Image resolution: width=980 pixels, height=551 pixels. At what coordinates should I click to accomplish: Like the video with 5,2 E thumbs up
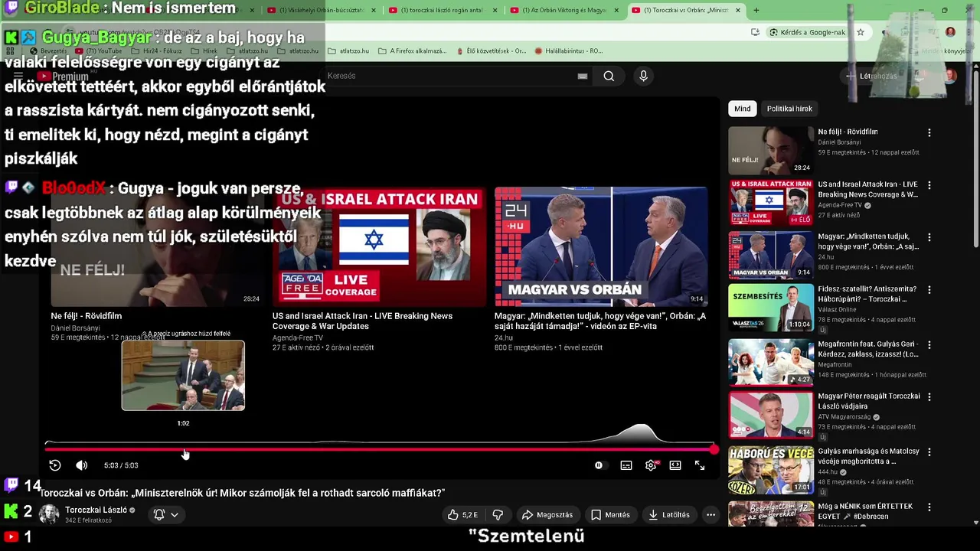click(462, 515)
